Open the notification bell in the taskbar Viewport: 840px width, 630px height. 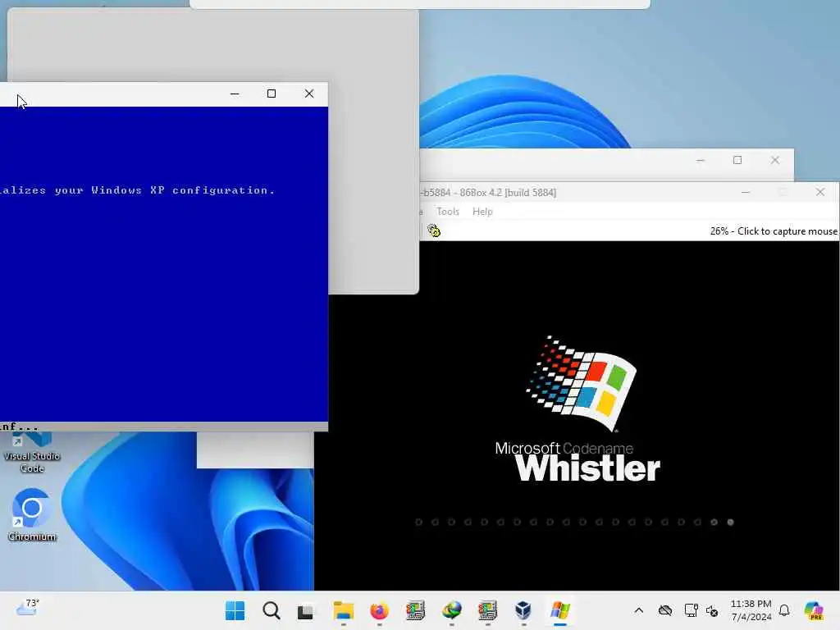[784, 610]
